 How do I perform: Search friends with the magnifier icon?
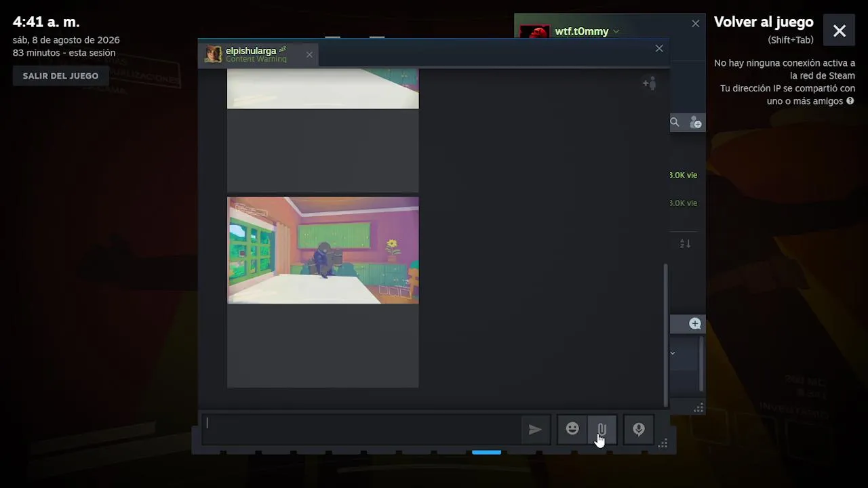[x=675, y=122]
